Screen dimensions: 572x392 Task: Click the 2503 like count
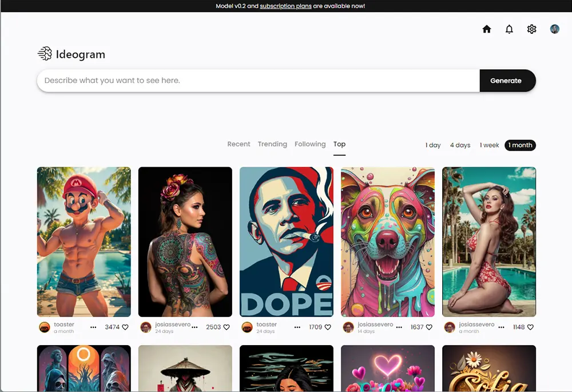pos(213,327)
